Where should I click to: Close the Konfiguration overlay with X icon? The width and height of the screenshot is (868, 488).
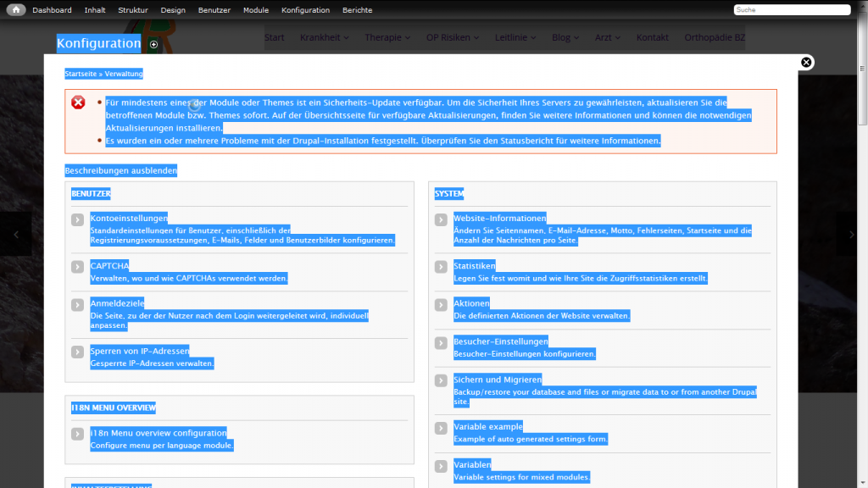tap(806, 62)
